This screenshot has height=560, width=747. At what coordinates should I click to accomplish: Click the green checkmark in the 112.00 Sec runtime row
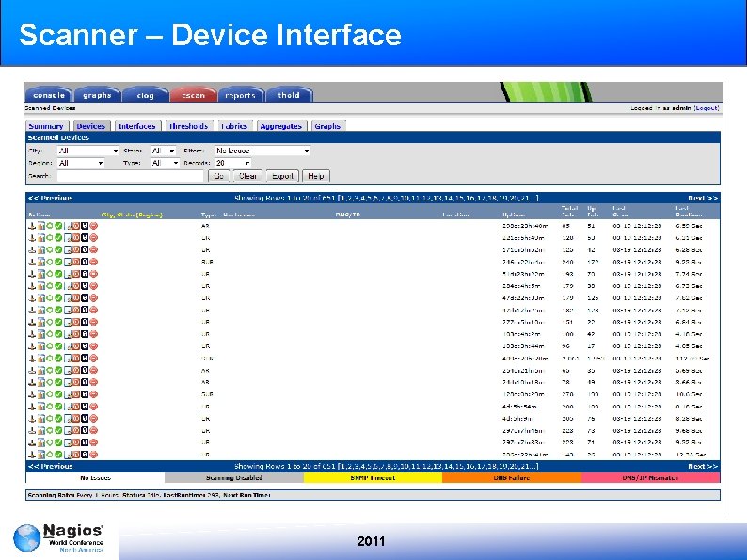point(58,358)
